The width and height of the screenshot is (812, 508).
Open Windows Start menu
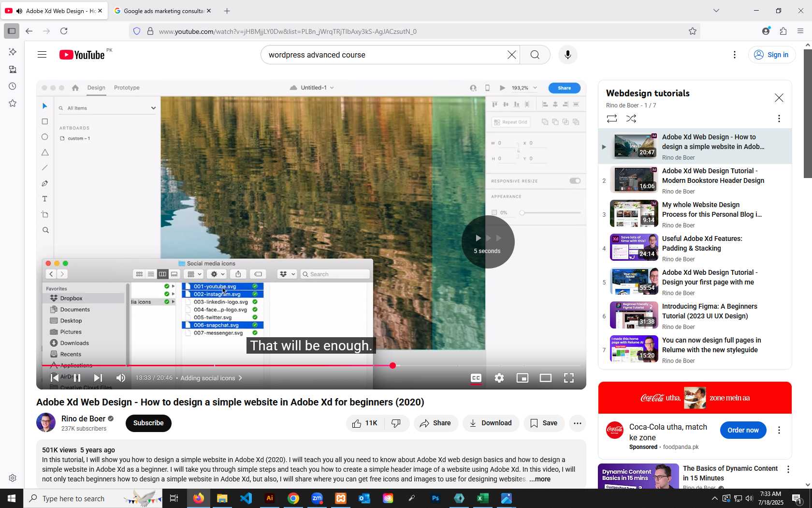(12, 498)
